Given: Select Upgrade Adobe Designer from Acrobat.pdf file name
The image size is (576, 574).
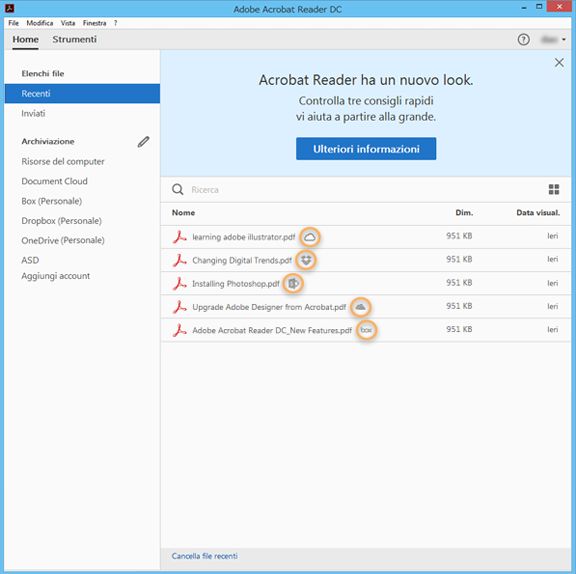Looking at the screenshot, I should 269,307.
